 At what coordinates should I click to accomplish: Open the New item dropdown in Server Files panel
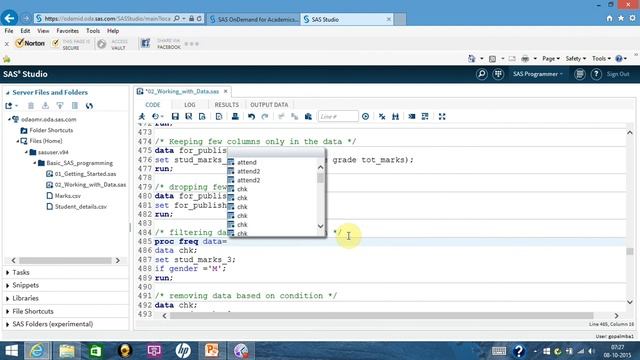pos(11,106)
